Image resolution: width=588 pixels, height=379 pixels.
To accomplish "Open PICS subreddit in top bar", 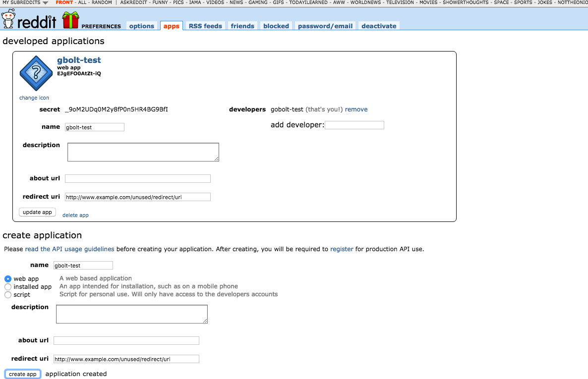I will pos(178,2).
